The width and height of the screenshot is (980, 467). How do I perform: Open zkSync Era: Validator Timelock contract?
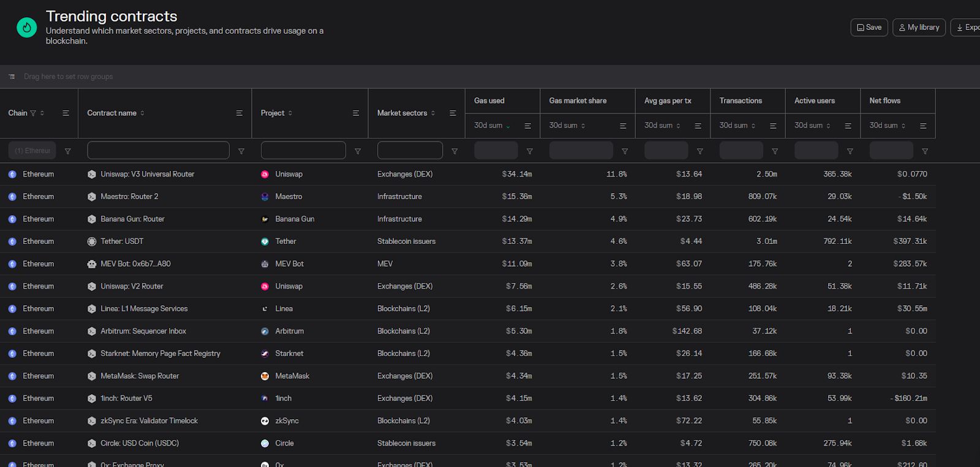pos(149,421)
